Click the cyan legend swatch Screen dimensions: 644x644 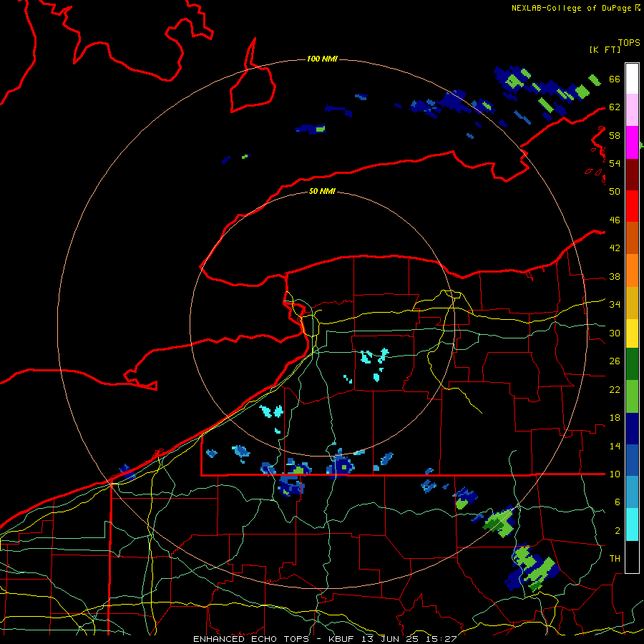pyautogui.click(x=632, y=525)
